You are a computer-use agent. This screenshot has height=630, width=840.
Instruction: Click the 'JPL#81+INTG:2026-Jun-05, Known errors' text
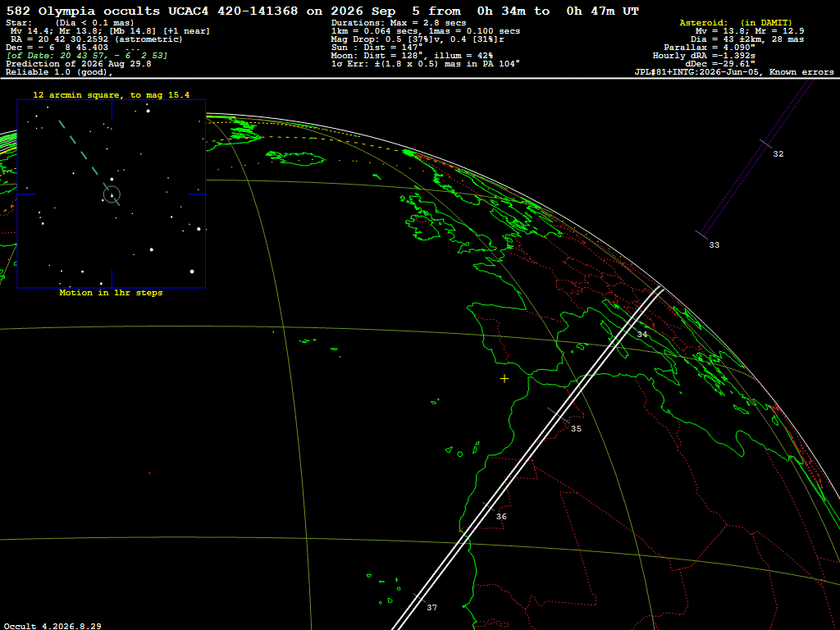point(734,72)
